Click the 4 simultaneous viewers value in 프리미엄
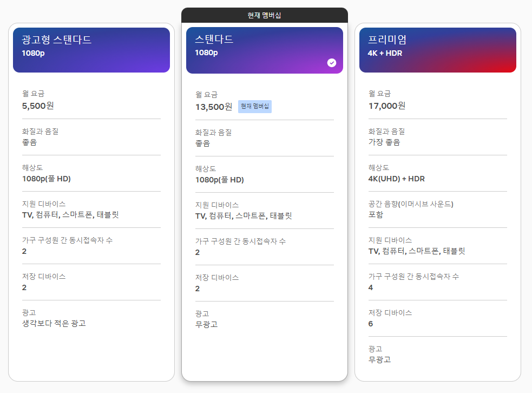 371,288
